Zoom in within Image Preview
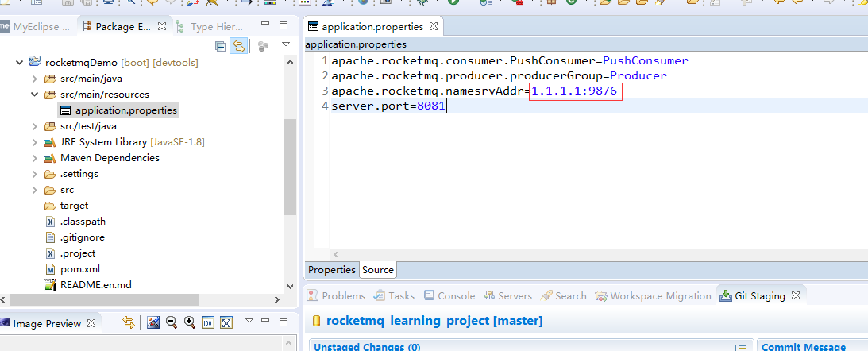This screenshot has height=351, width=868. (x=189, y=322)
